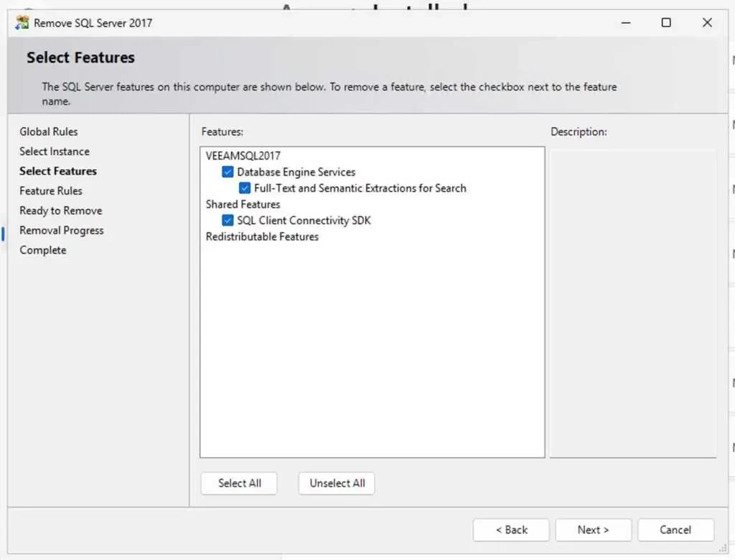The height and width of the screenshot is (560, 735).
Task: Uncheck Database Engine Services checkbox
Action: pos(228,172)
